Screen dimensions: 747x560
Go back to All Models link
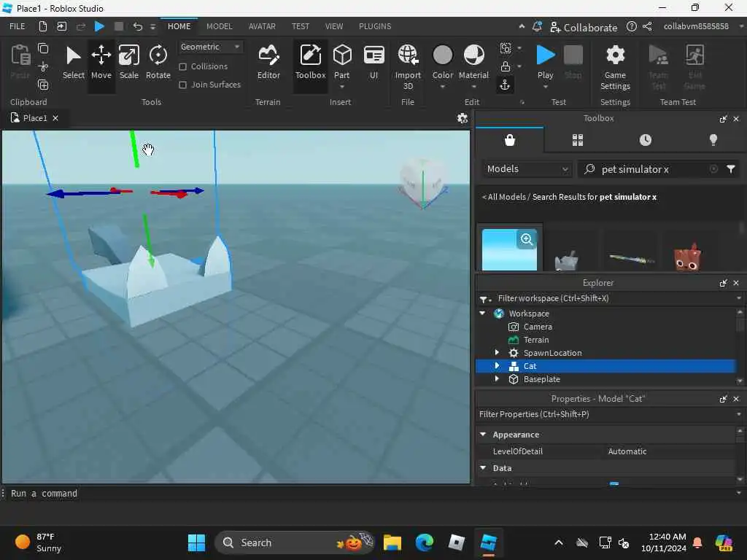coord(503,197)
